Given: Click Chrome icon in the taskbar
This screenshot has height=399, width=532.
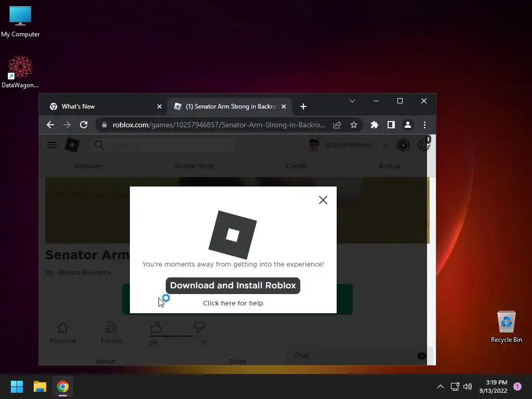Looking at the screenshot, I should [63, 387].
